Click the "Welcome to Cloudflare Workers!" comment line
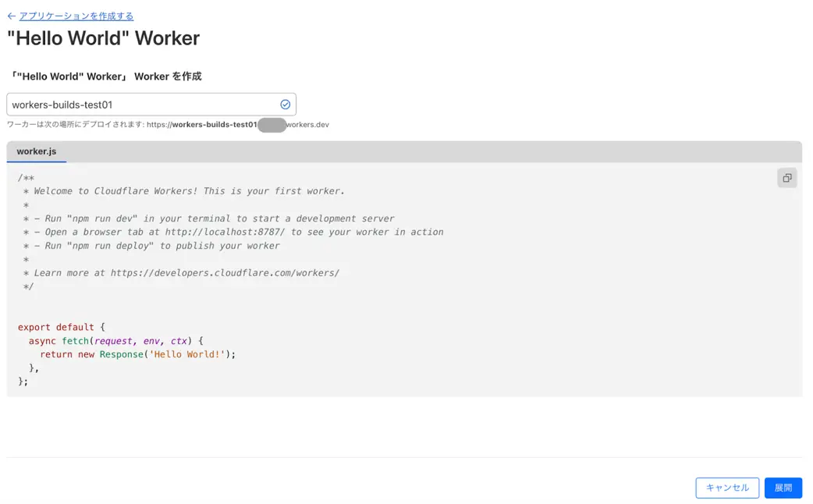 (x=184, y=191)
